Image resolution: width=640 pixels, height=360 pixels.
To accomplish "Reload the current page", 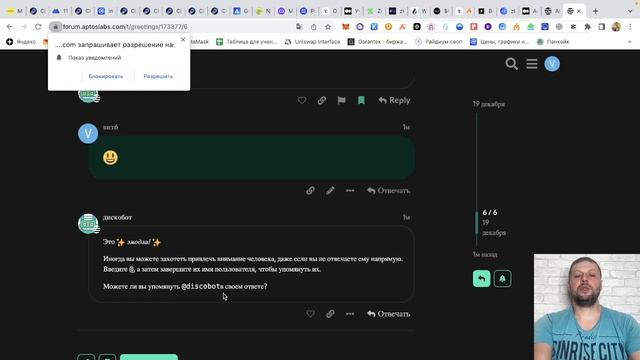I will (38, 27).
